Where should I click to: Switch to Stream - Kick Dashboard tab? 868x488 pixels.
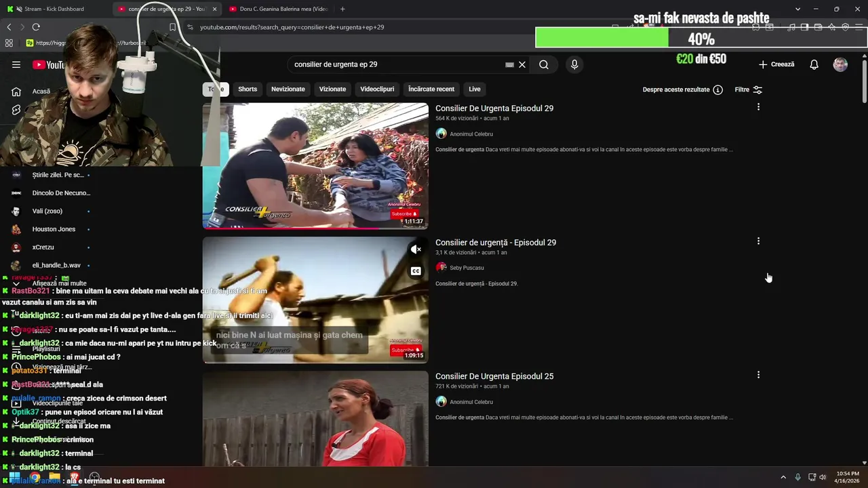(x=54, y=9)
